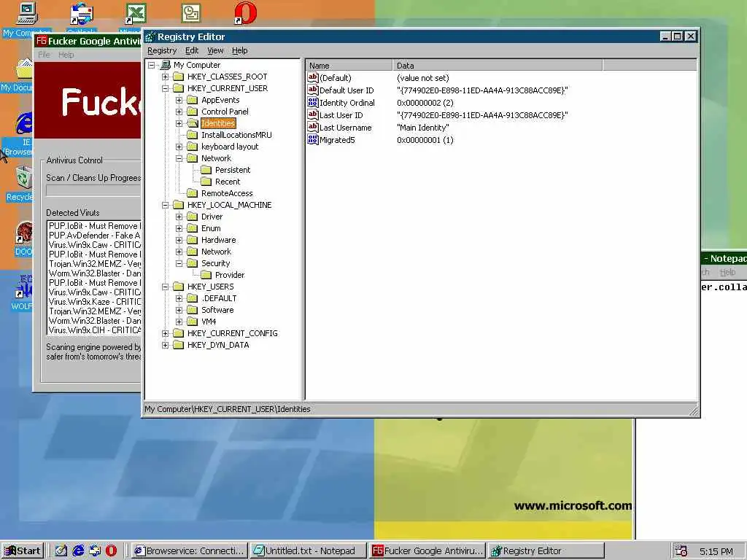Select the Software key under HKEY_USERS

(x=217, y=310)
